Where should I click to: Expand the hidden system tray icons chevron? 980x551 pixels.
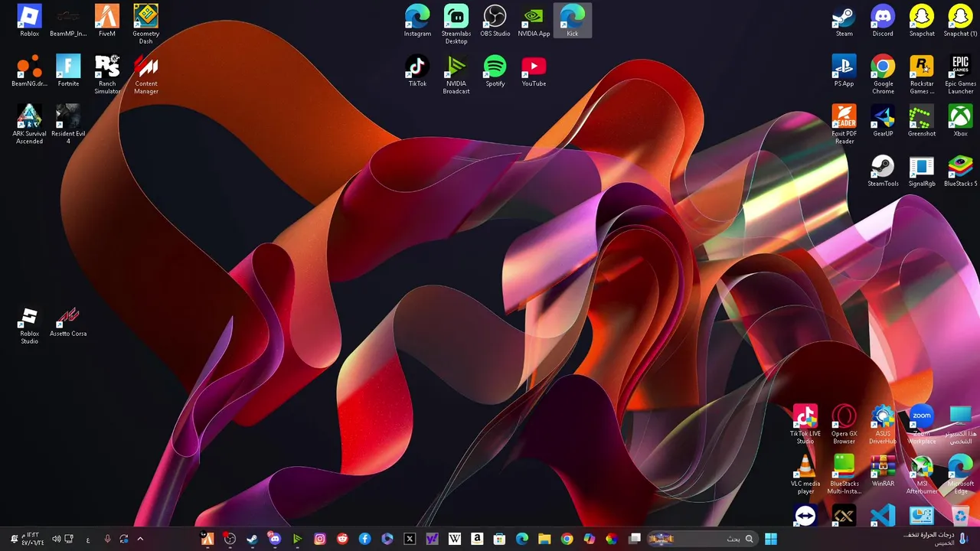140,539
